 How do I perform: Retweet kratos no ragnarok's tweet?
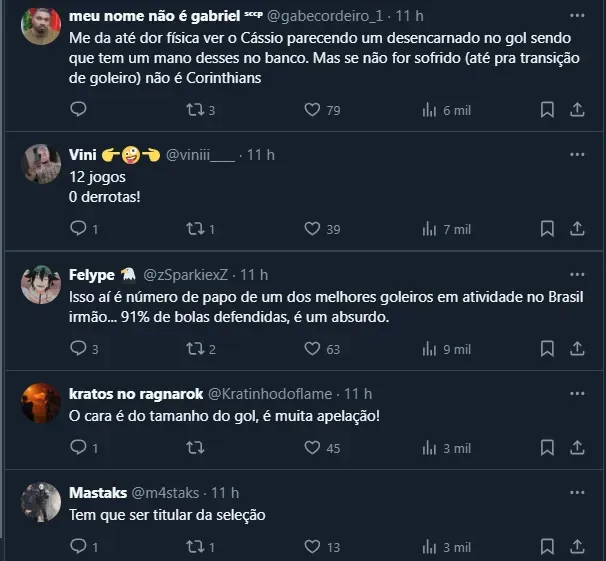click(195, 448)
